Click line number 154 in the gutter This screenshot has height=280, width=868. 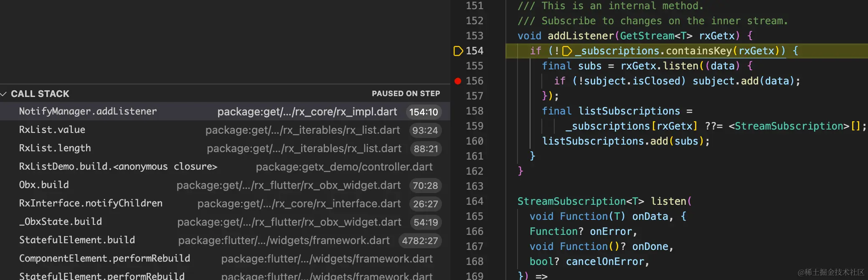pos(475,51)
